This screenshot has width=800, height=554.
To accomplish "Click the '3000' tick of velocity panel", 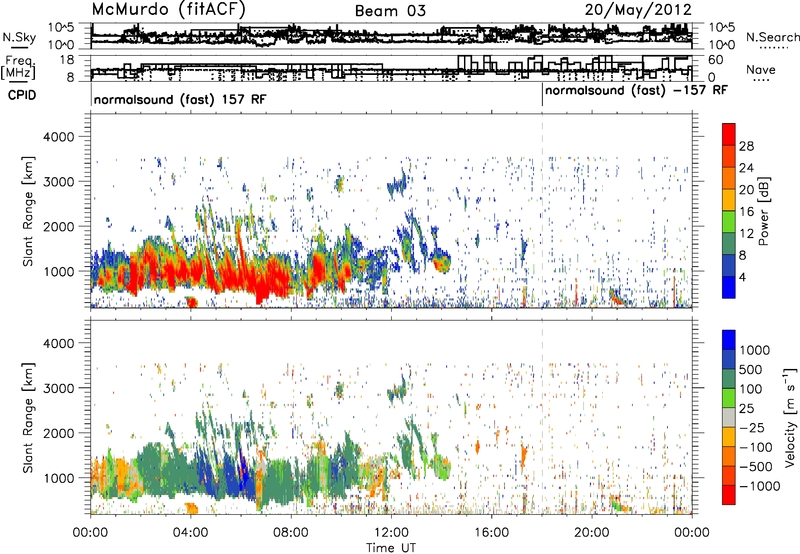I will click(x=59, y=388).
